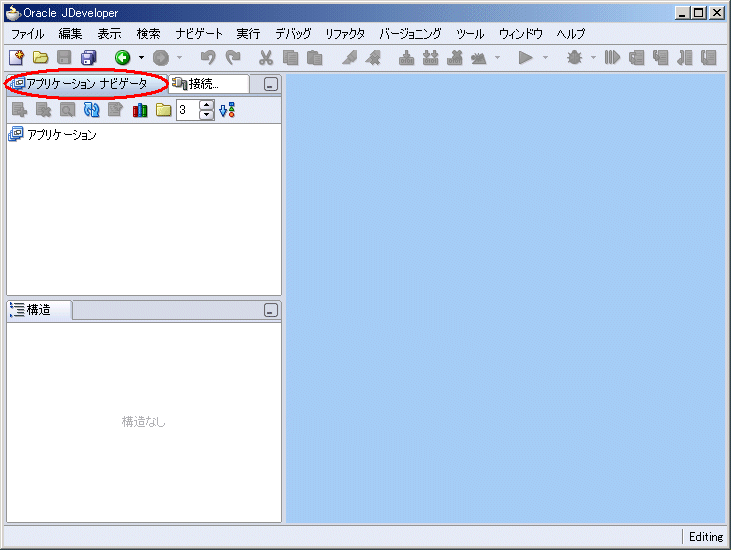Click the crossed marker icon left of Make
The image size is (731, 550).
pyautogui.click(x=373, y=58)
